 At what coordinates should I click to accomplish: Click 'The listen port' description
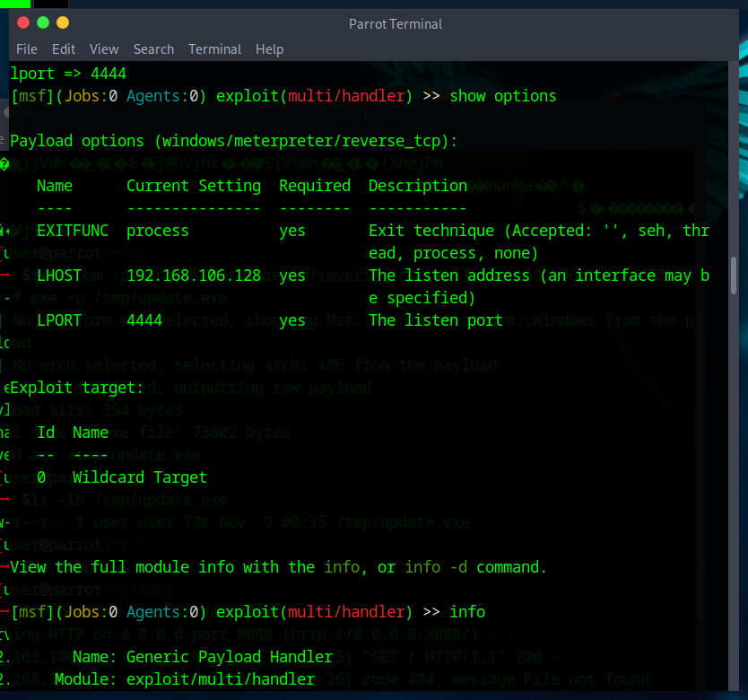(436, 320)
